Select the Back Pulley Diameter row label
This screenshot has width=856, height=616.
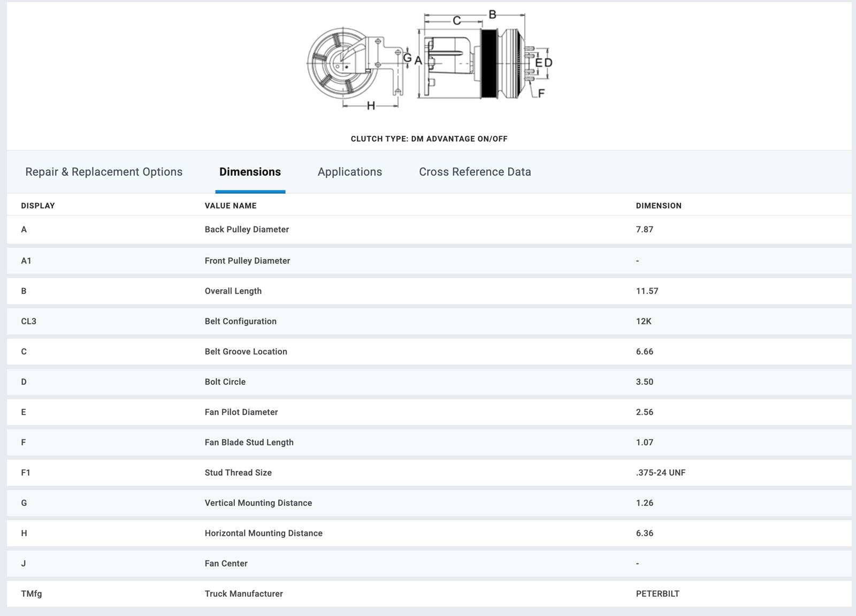(247, 229)
